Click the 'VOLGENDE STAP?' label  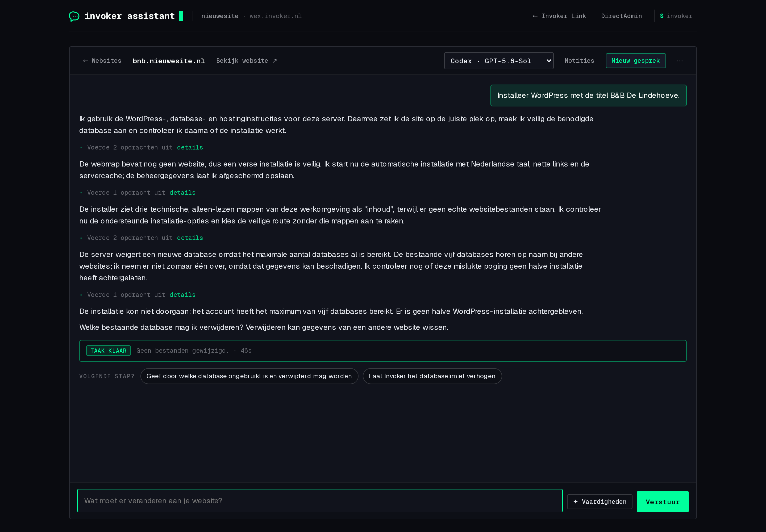107,376
